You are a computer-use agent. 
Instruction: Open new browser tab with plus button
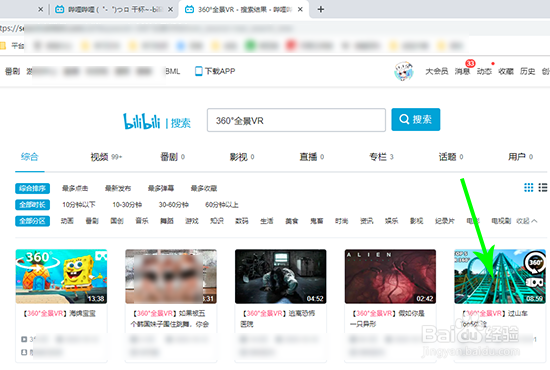321,9
